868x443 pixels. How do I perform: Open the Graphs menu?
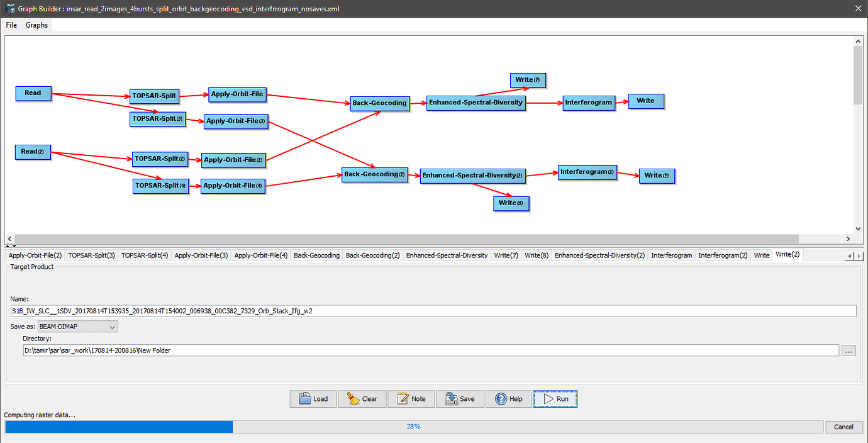36,25
